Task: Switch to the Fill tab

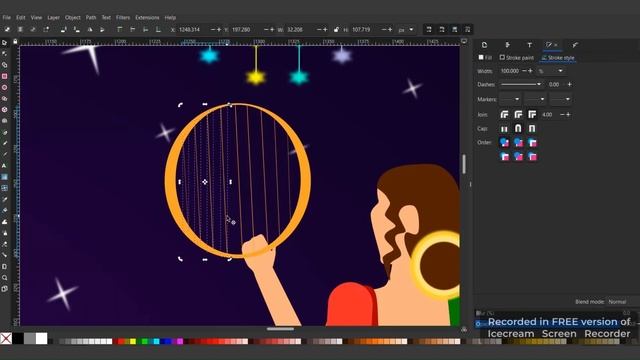Action: point(485,58)
